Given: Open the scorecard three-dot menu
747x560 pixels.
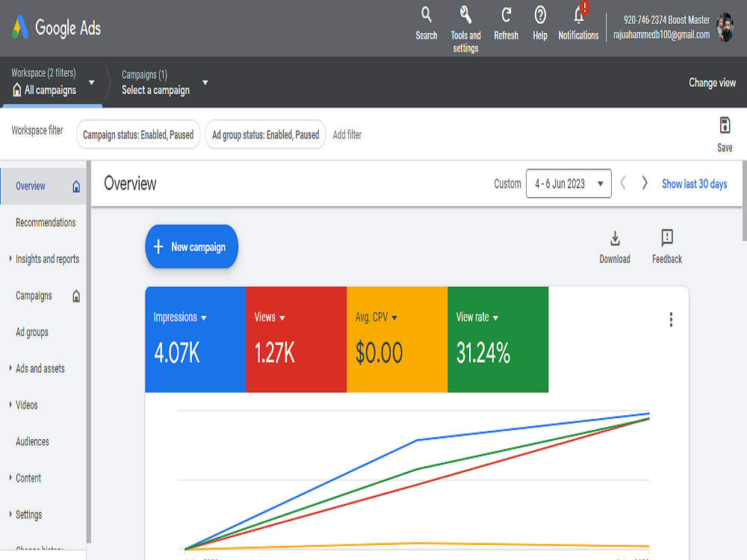Looking at the screenshot, I should pyautogui.click(x=671, y=320).
